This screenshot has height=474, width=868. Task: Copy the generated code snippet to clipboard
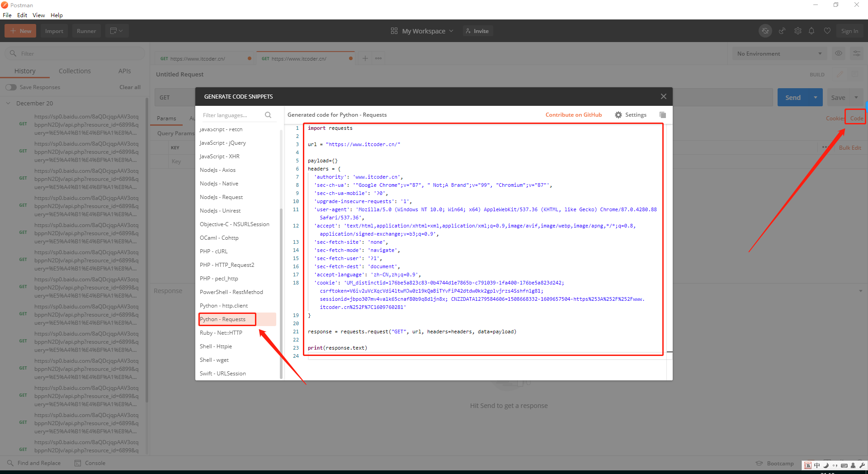663,115
